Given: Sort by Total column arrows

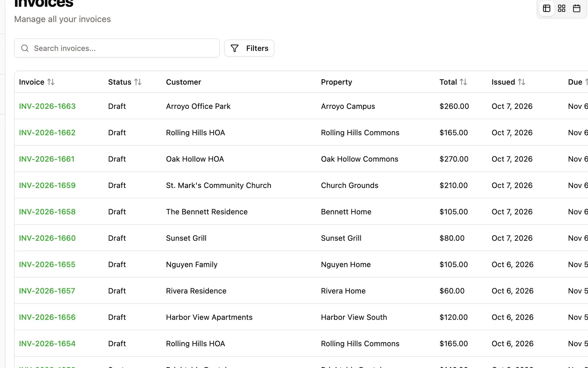Looking at the screenshot, I should (463, 82).
